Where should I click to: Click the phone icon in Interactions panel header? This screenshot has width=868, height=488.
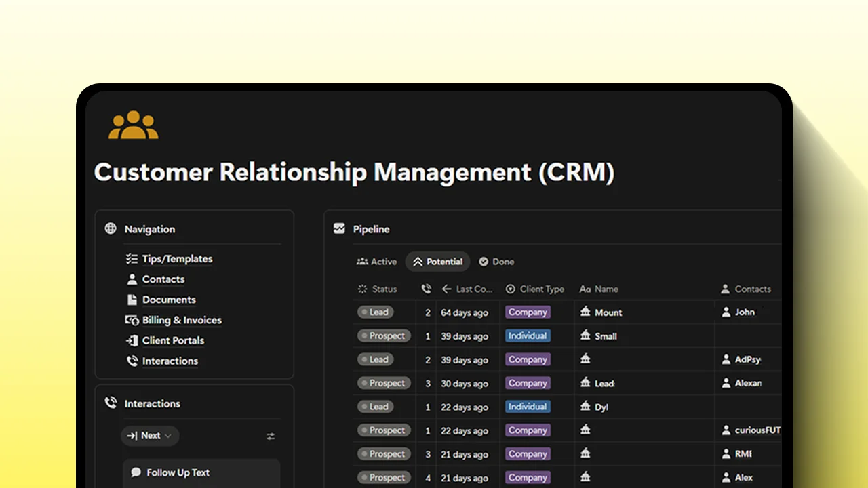tap(111, 403)
